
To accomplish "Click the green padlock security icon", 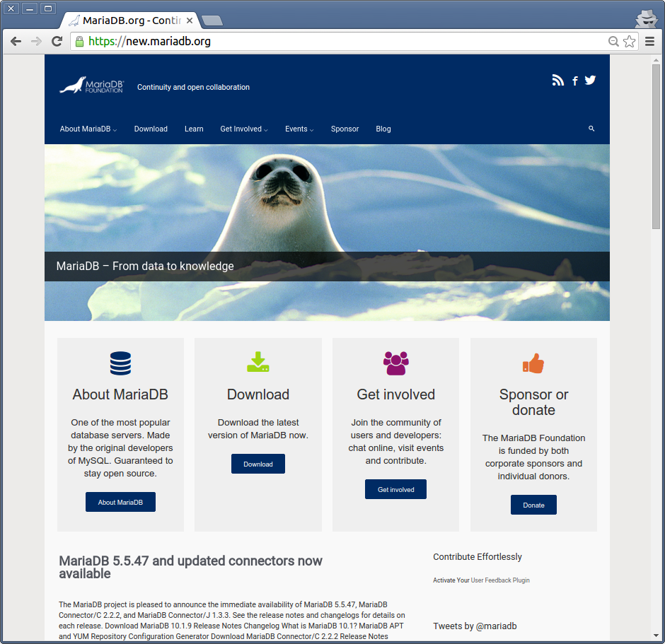I will [x=79, y=42].
